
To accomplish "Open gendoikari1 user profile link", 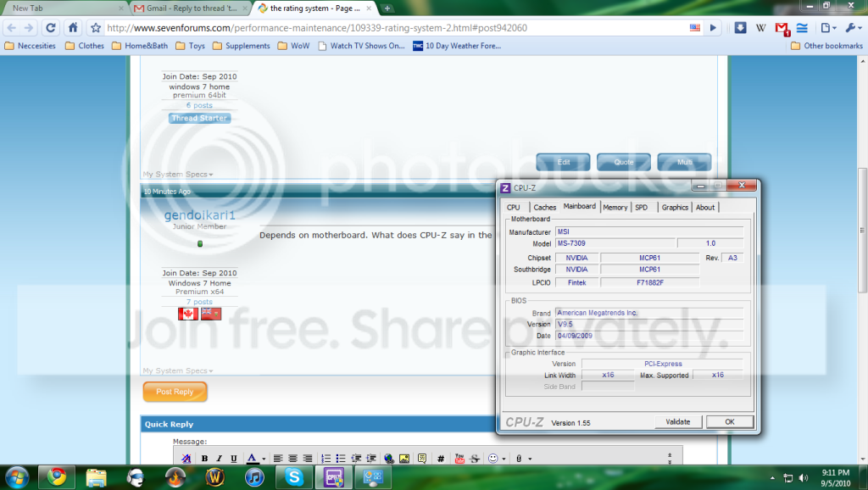I will 199,215.
